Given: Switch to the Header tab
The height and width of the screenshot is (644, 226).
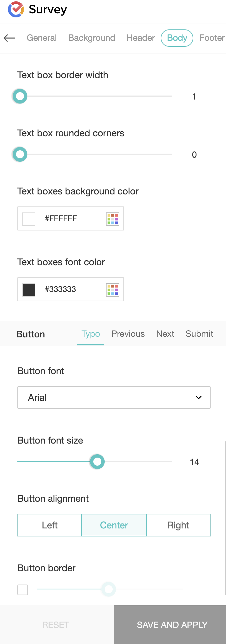Looking at the screenshot, I should pyautogui.click(x=141, y=38).
